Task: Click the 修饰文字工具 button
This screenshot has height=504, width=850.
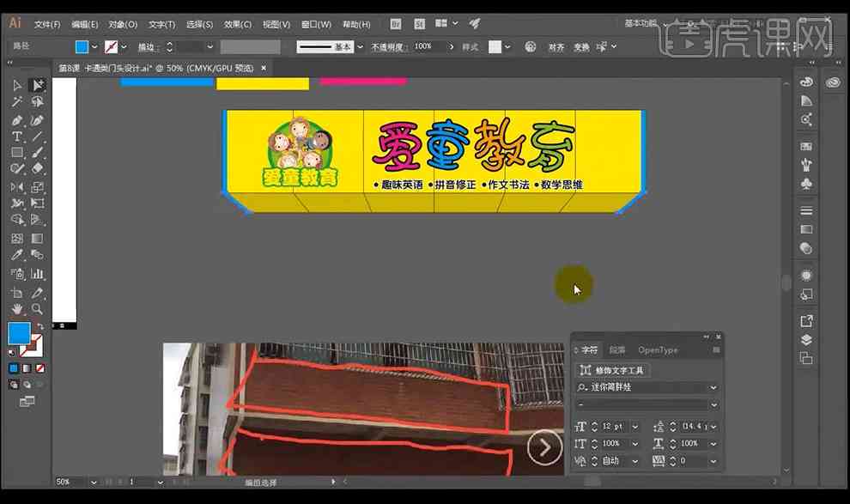Action: tap(612, 370)
